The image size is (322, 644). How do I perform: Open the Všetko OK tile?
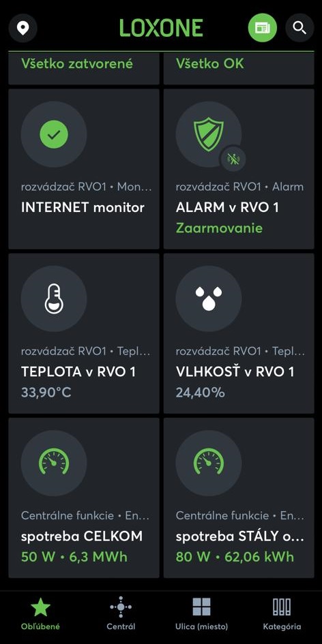click(239, 68)
